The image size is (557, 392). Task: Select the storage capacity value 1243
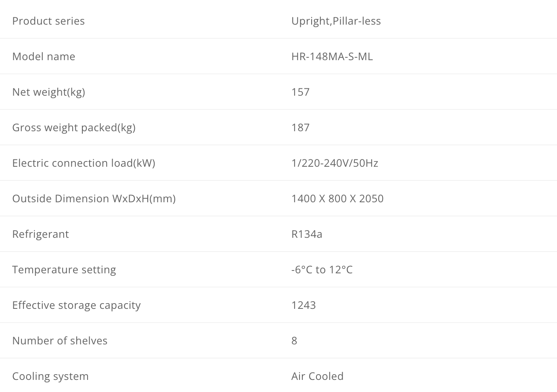click(304, 305)
